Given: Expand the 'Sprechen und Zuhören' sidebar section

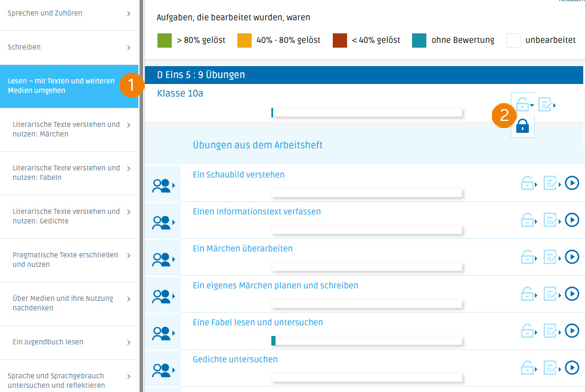Looking at the screenshot, I should [x=69, y=13].
